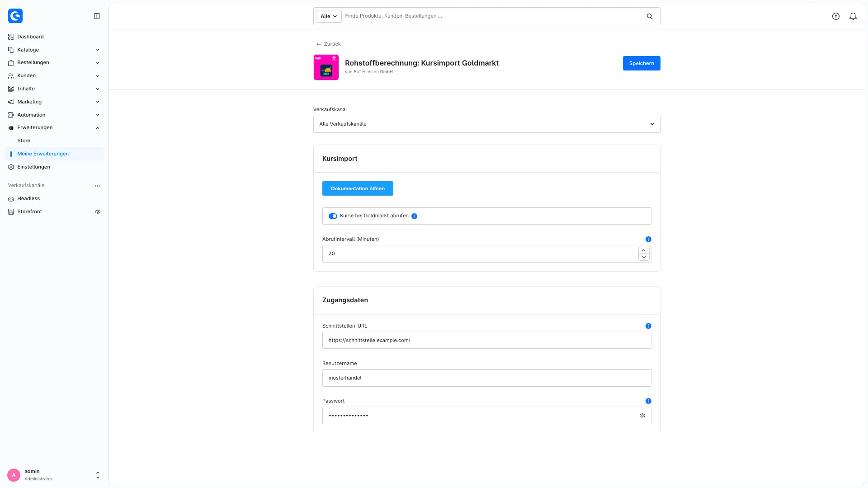The width and height of the screenshot is (868, 488).
Task: Click the search magnifier icon
Action: [650, 16]
